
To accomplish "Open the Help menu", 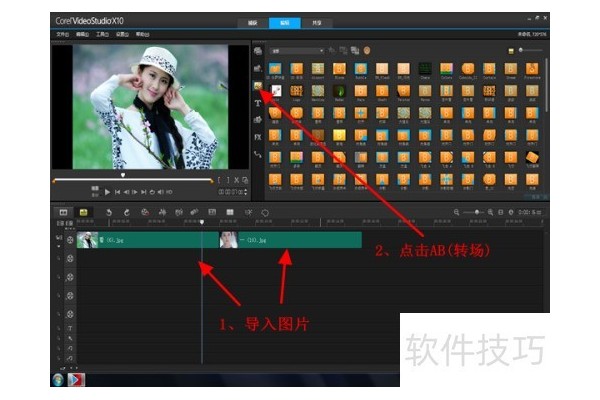I will [142, 34].
